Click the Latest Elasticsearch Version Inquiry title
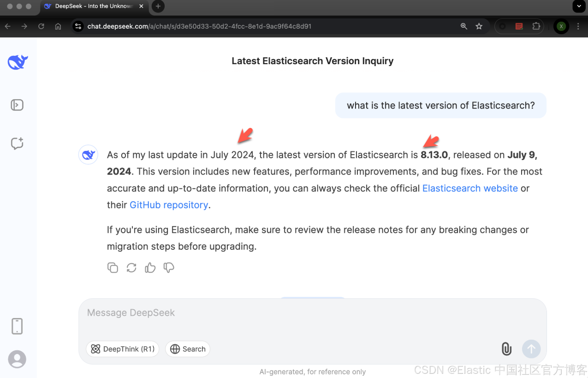Screen dimensions: 588x378 click(313, 61)
